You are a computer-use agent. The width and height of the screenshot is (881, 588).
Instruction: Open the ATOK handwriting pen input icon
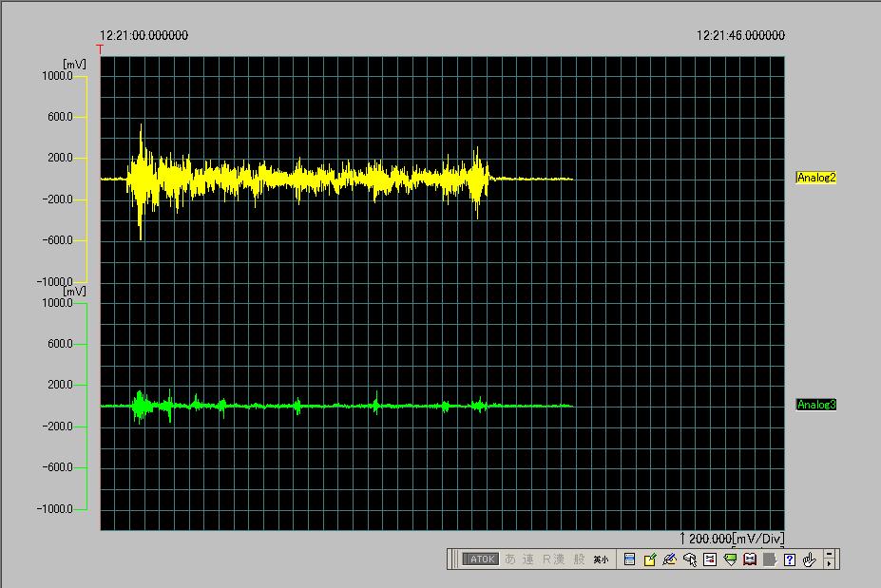(x=670, y=560)
